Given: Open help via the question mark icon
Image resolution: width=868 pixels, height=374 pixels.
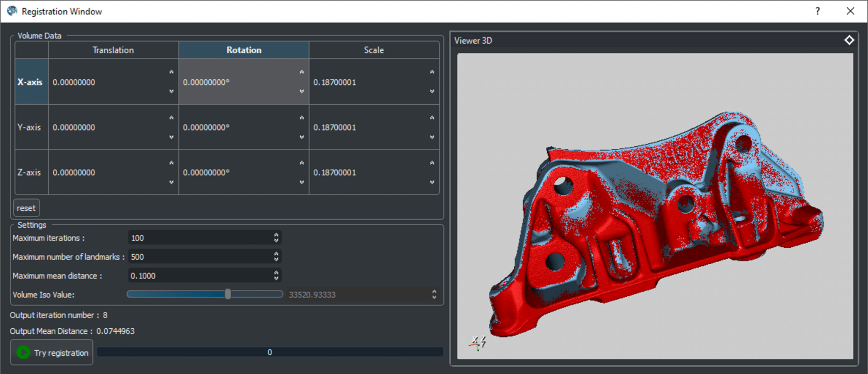Looking at the screenshot, I should [x=818, y=11].
